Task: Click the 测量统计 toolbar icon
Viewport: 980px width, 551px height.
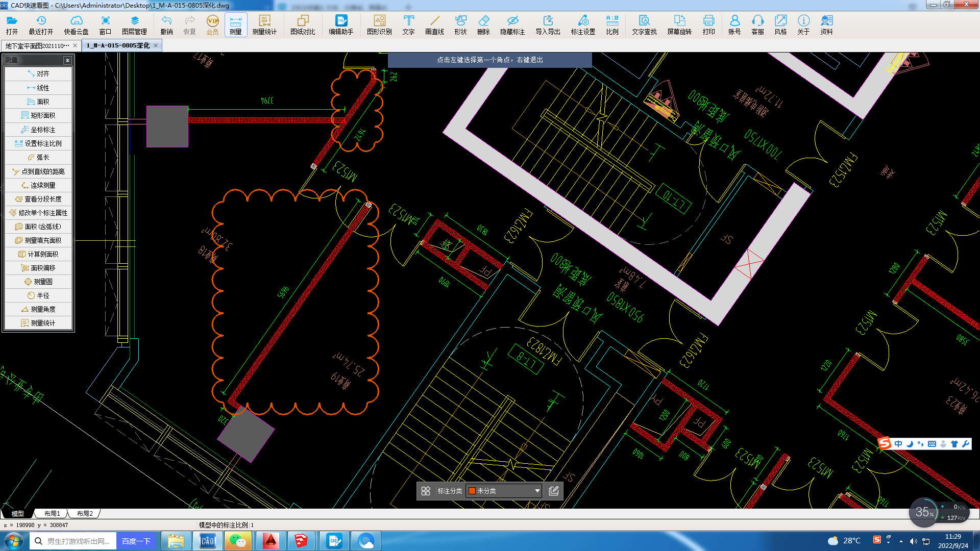Action: [264, 24]
